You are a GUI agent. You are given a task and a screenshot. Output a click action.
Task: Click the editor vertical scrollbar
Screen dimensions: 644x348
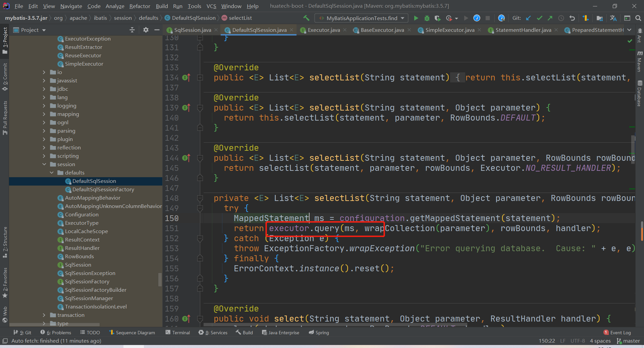tap(633, 150)
